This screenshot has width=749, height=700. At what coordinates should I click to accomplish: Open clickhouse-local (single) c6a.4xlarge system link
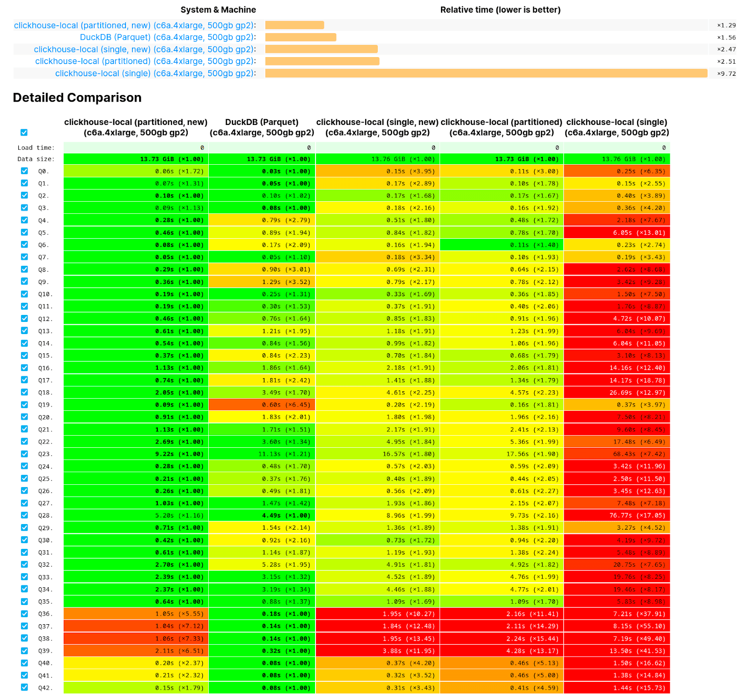click(155, 73)
